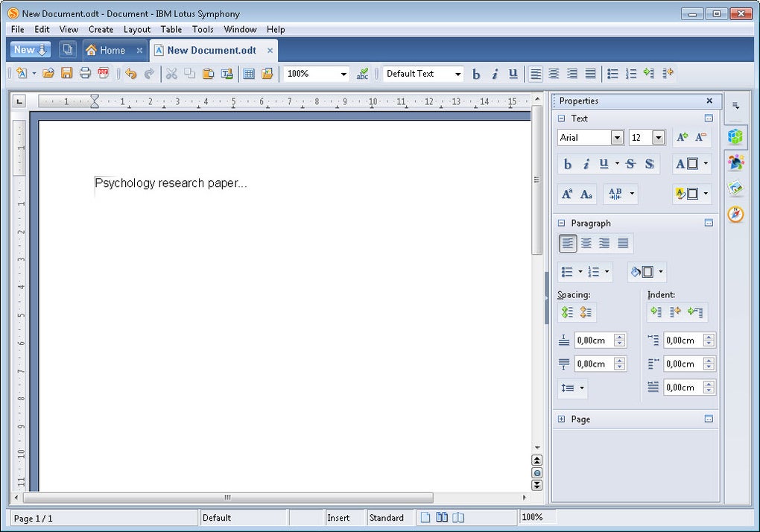The image size is (760, 532).
Task: Open an existing file with the folder icon
Action: [x=48, y=74]
